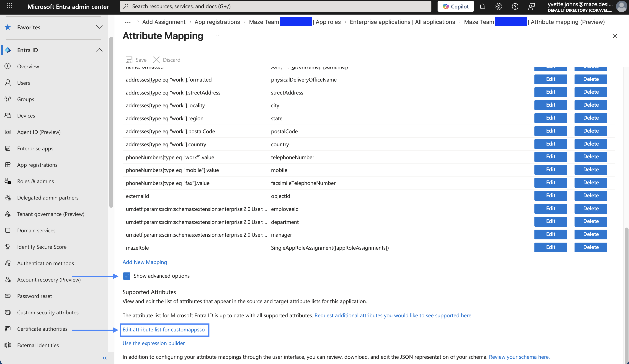
Task: Click the SingleAppRoleAssignment expression cell
Action: coord(330,248)
